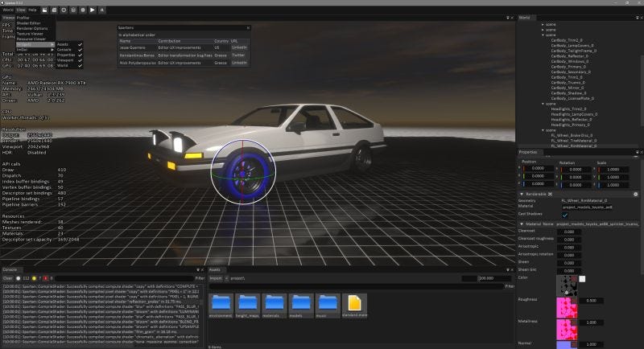Viewport: 644px width, 349px height.
Task: Open the materials folder
Action: point(274,306)
